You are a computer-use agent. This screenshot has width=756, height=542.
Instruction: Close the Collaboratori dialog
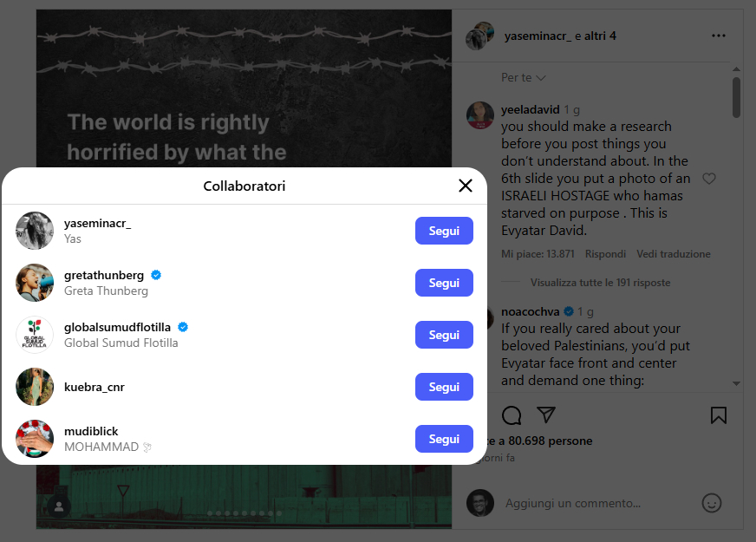[x=466, y=186]
